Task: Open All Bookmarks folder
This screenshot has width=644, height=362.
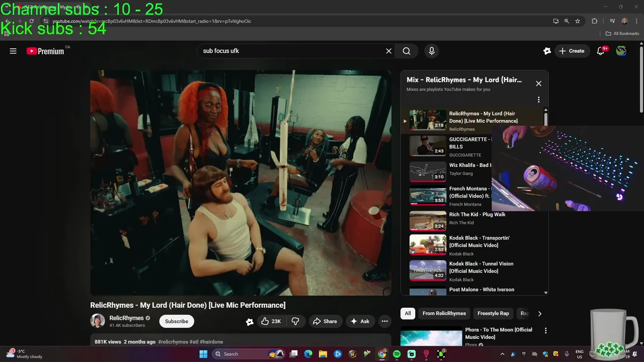Action: [x=622, y=34]
